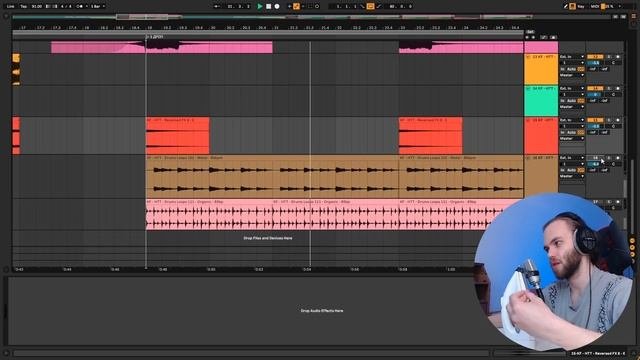Click the Link button
This screenshot has width=640, height=360.
point(10,6)
